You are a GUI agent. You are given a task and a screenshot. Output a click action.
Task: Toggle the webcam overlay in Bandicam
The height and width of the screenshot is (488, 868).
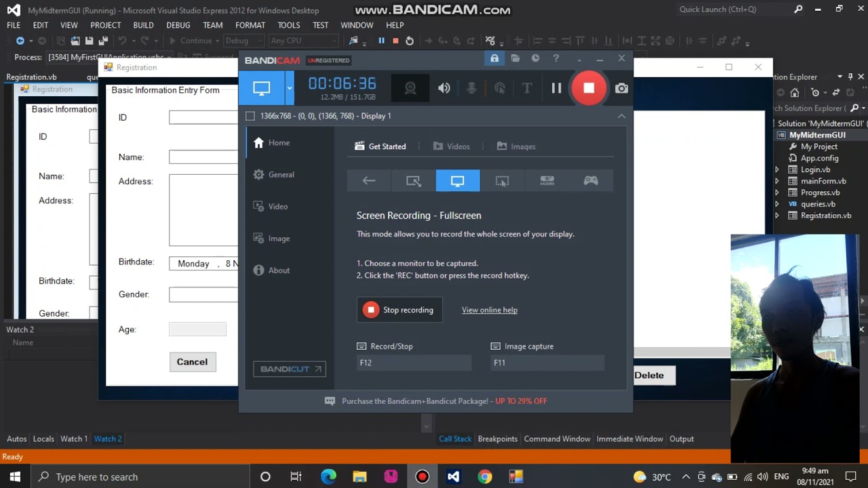[410, 88]
